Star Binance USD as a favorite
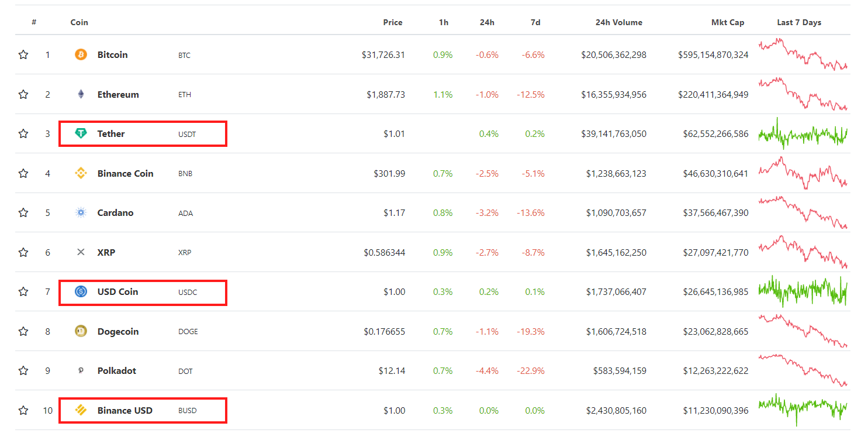 point(23,410)
